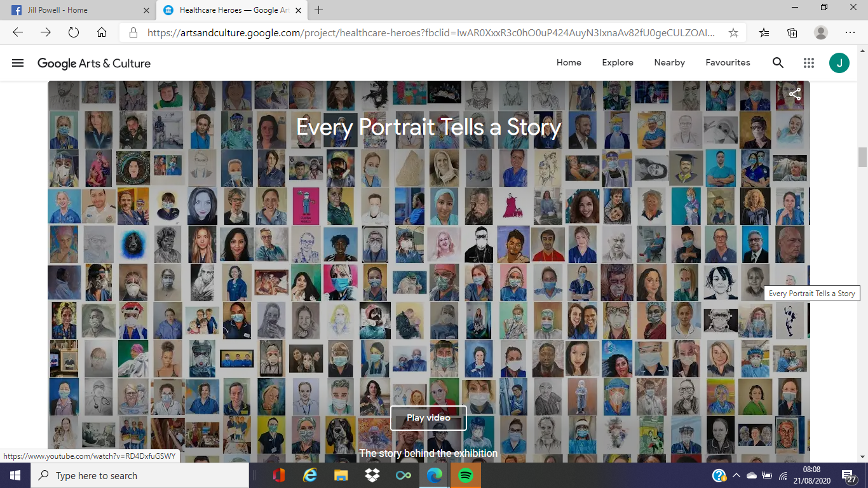Viewport: 868px width, 488px height.
Task: Open the hamburger main menu
Action: point(18,63)
